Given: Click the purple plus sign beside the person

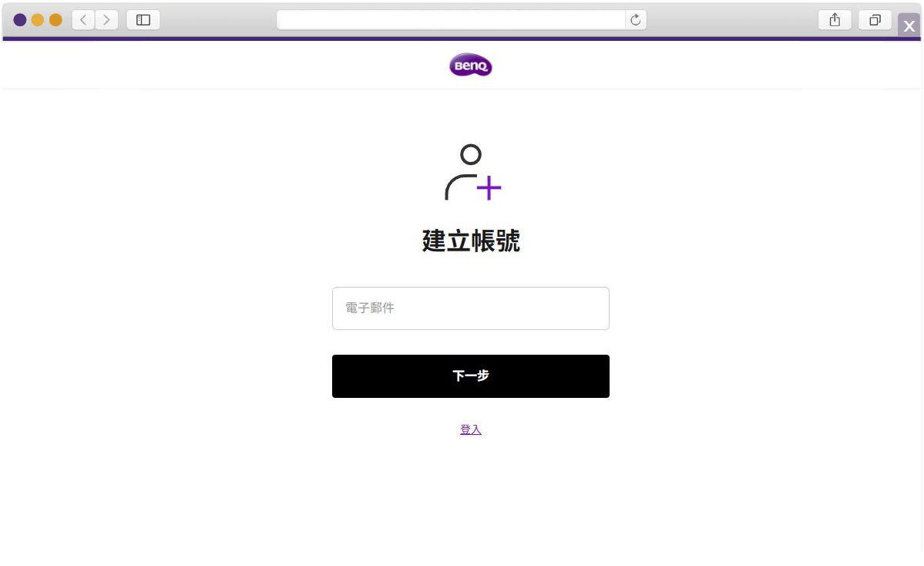Looking at the screenshot, I should coord(489,188).
